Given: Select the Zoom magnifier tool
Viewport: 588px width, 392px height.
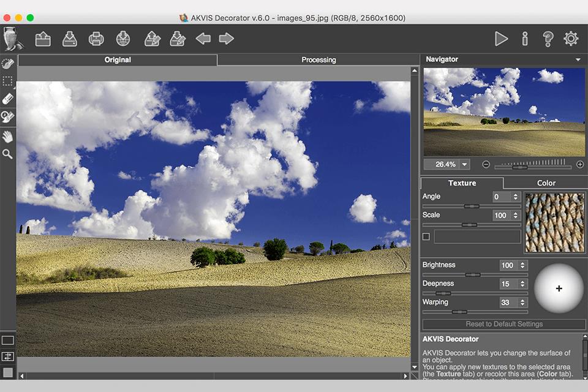Looking at the screenshot, I should (x=7, y=154).
